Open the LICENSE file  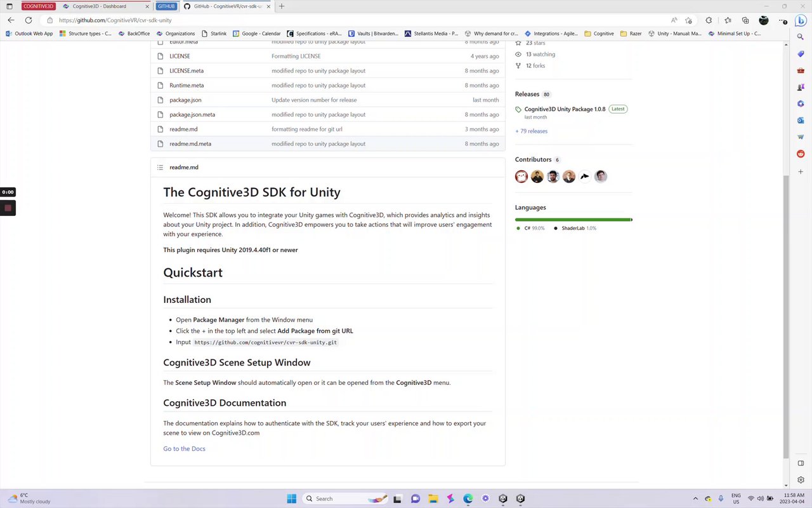tap(180, 56)
